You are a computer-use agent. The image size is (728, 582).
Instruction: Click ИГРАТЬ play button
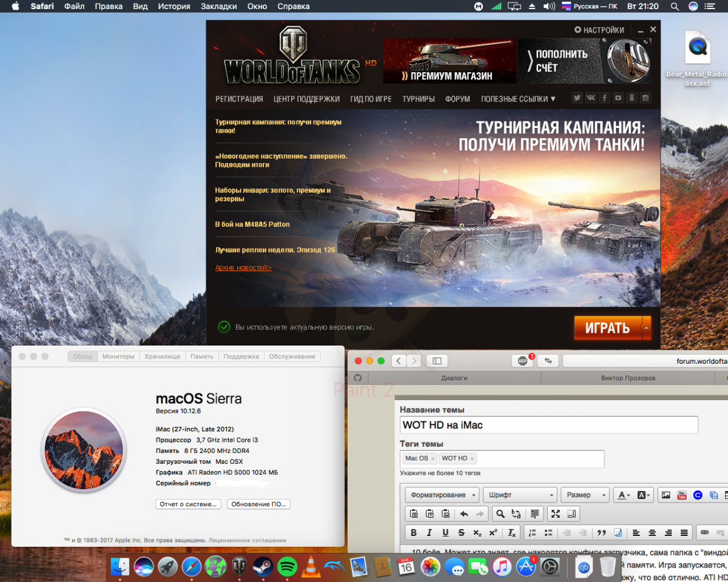[x=607, y=328]
